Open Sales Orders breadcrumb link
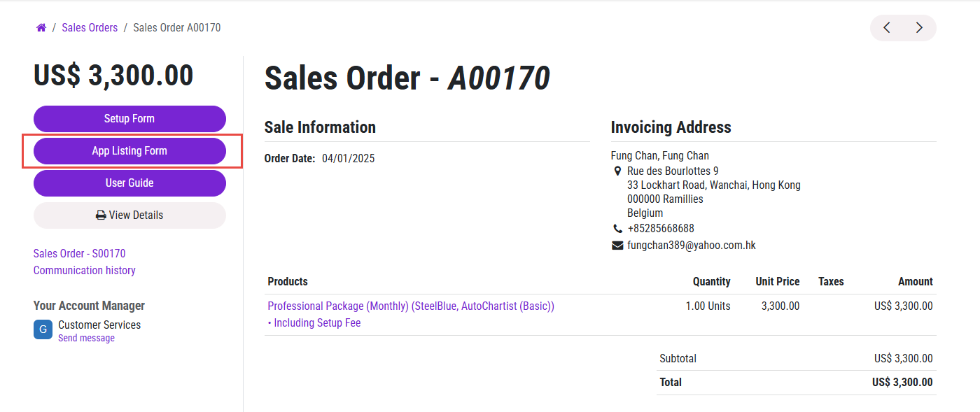 [90, 28]
